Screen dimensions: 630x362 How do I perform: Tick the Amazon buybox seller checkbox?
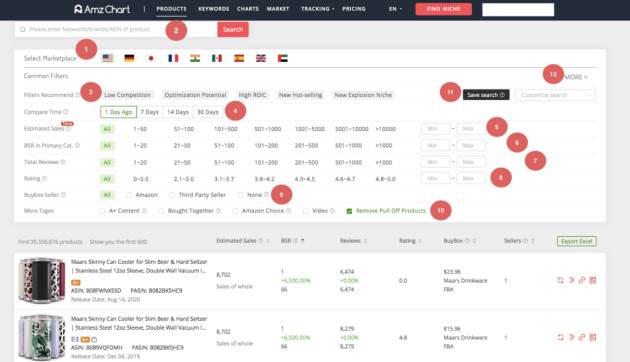(129, 195)
